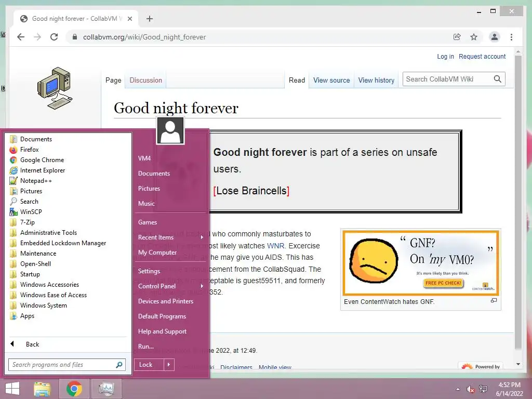Expand the Control Panel submenu arrow
Screen dimensions: 532x399
202,286
